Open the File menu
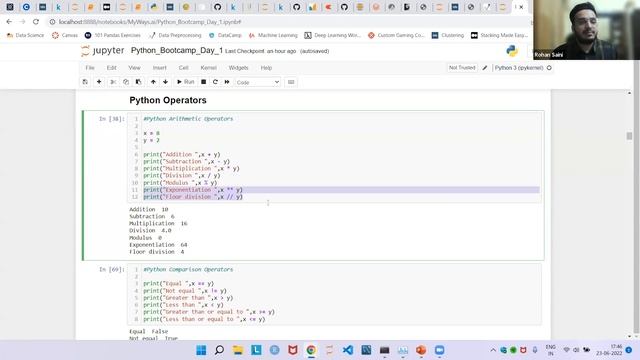Image resolution: width=640 pixels, height=360 pixels. point(90,68)
